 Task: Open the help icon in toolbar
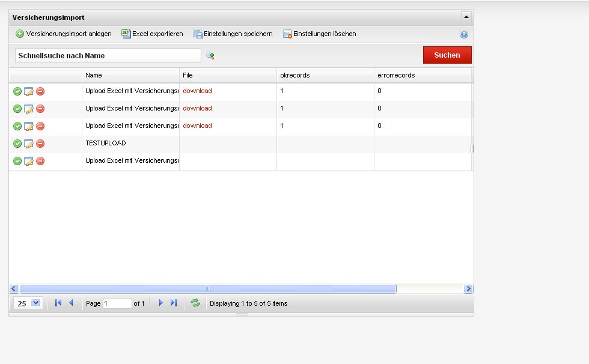pos(463,34)
